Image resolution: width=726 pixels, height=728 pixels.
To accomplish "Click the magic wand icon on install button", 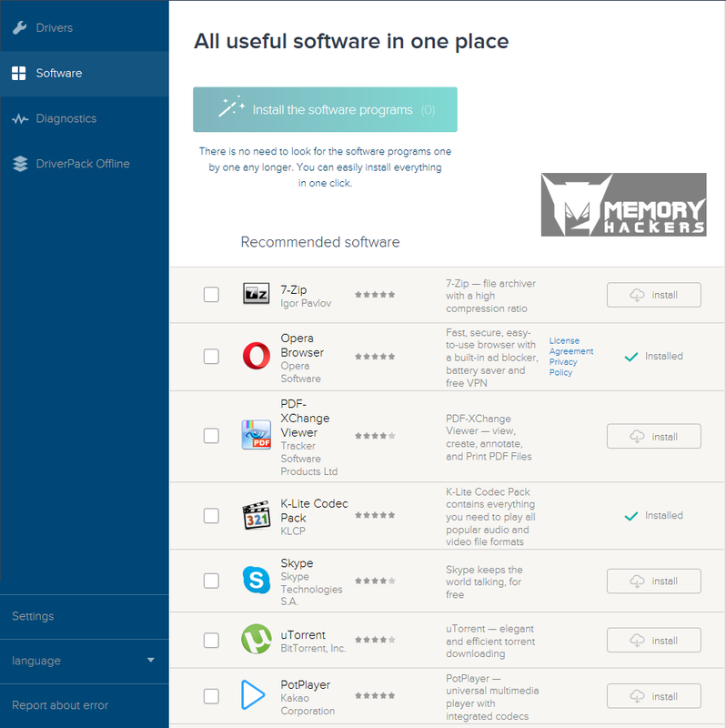I will (x=232, y=106).
